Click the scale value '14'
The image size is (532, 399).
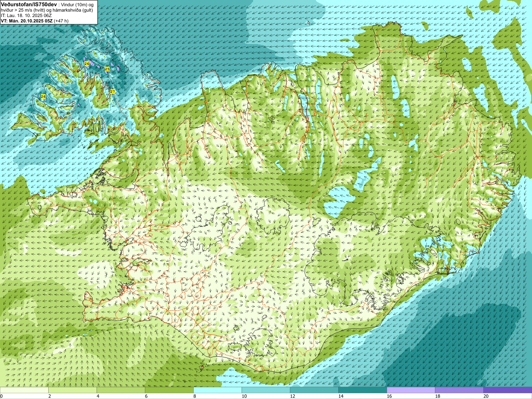tap(341, 396)
